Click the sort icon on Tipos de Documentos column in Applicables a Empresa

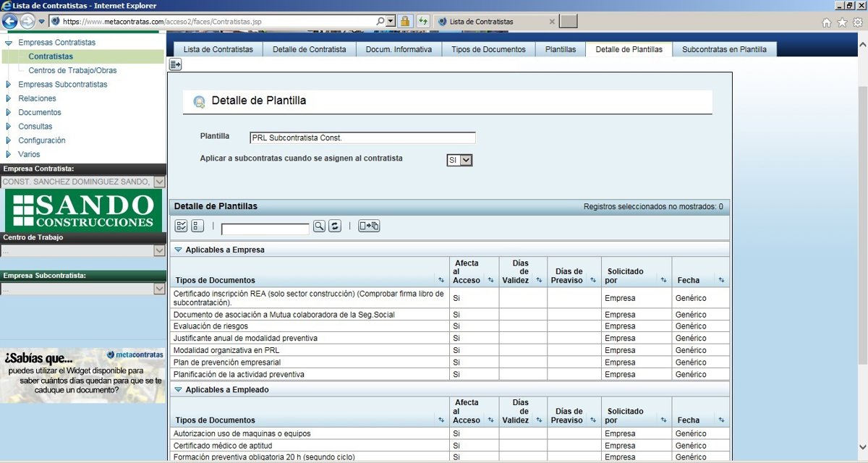pyautogui.click(x=441, y=280)
